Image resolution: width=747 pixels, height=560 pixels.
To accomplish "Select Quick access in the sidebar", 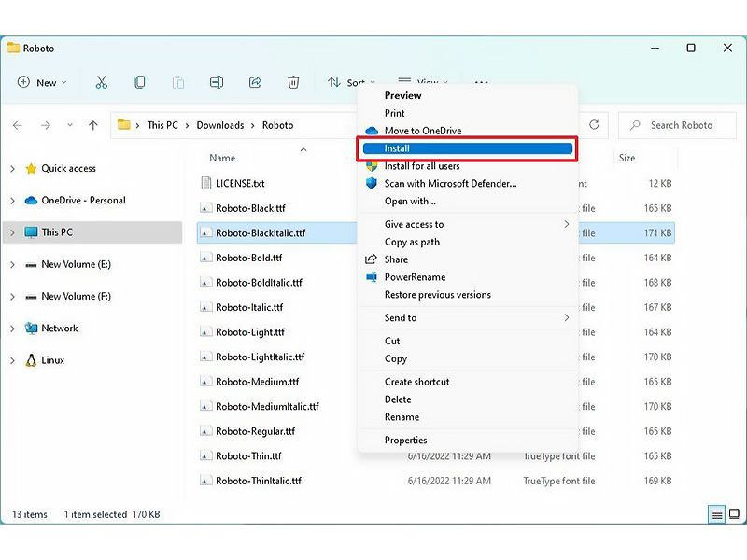I will (x=68, y=168).
